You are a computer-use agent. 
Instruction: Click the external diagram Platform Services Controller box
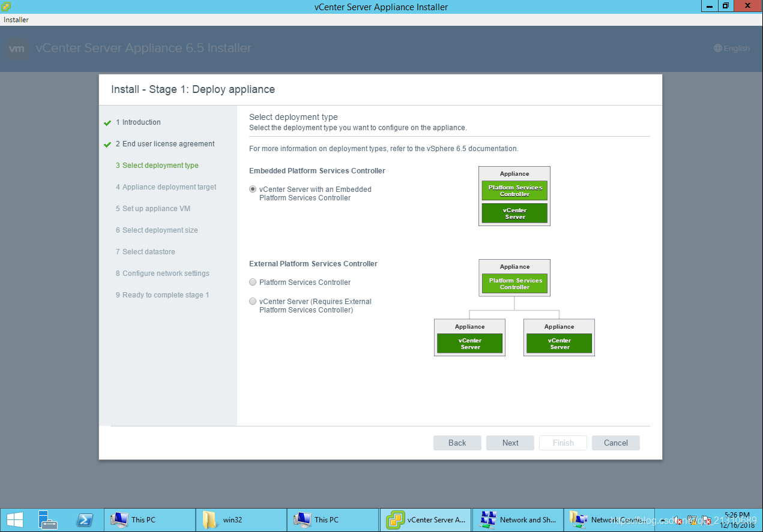(514, 284)
